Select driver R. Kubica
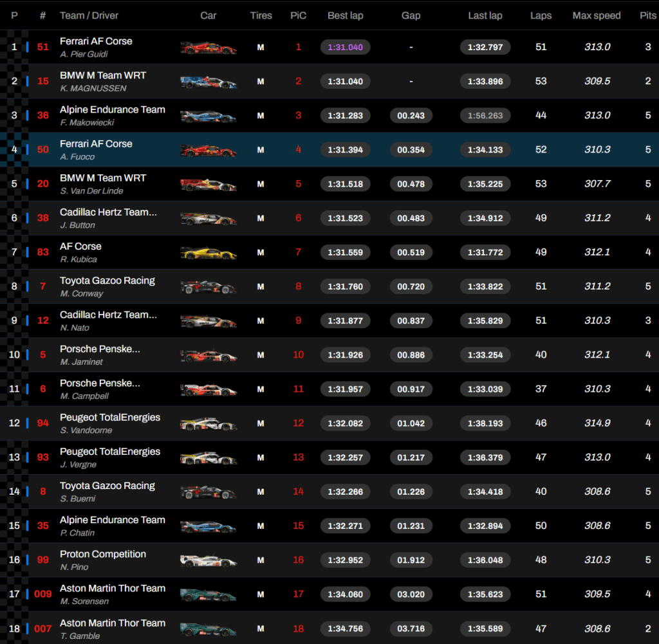The image size is (659, 644). (x=79, y=259)
